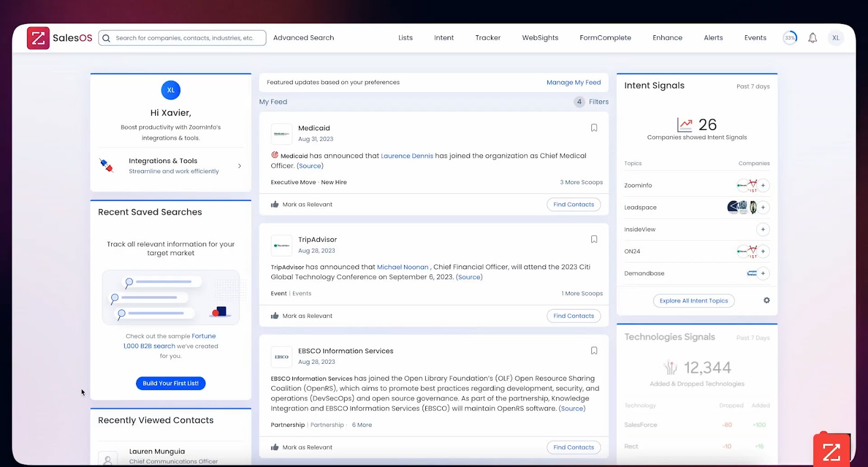Screen dimensions: 868x467
Task: Click the intent signals chart icon
Action: (x=685, y=125)
